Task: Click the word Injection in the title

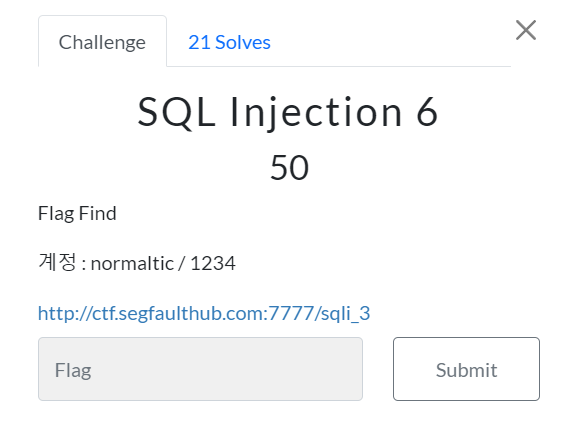Action: (316, 113)
